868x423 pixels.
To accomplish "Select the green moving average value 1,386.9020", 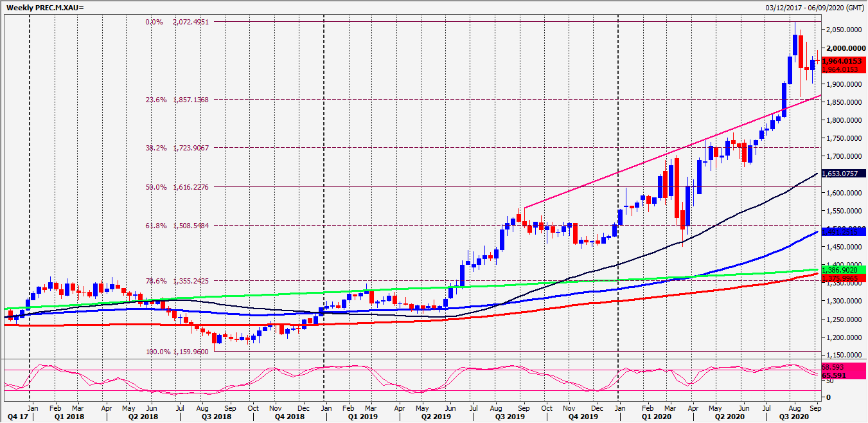I will 844,271.
